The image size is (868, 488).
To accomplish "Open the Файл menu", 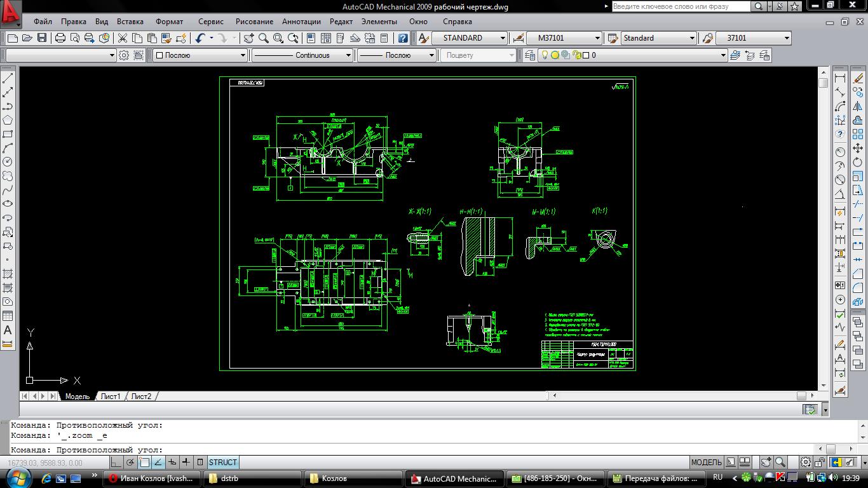I will pyautogui.click(x=43, y=22).
